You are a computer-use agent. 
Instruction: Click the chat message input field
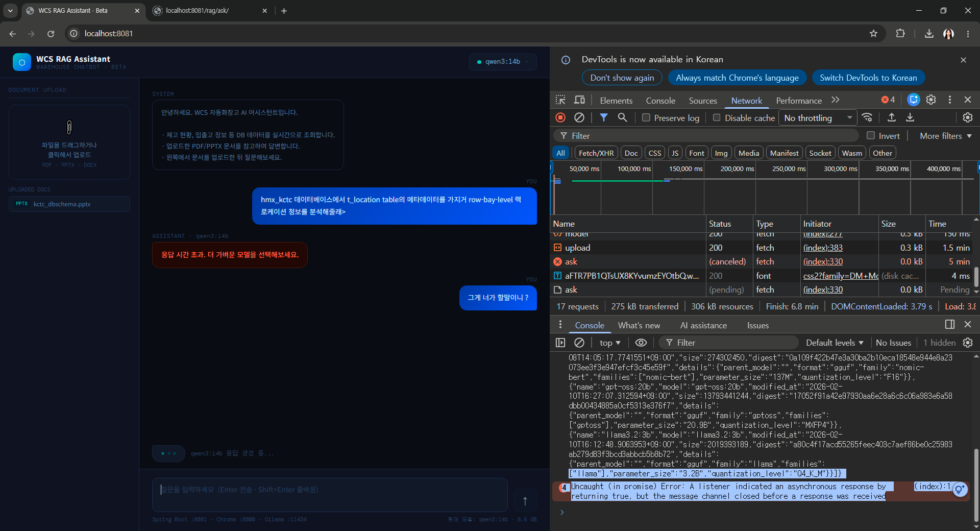click(330, 495)
